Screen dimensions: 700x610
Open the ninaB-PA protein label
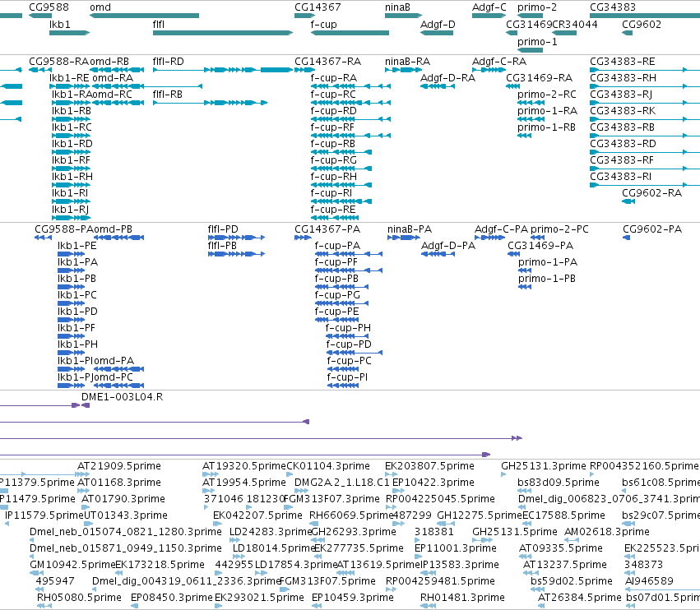tap(410, 229)
